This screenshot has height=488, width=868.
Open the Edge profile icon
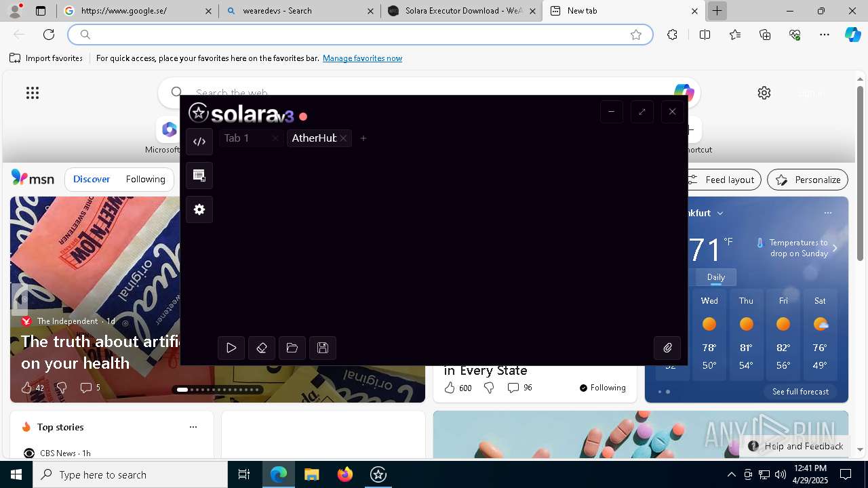pyautogui.click(x=15, y=11)
